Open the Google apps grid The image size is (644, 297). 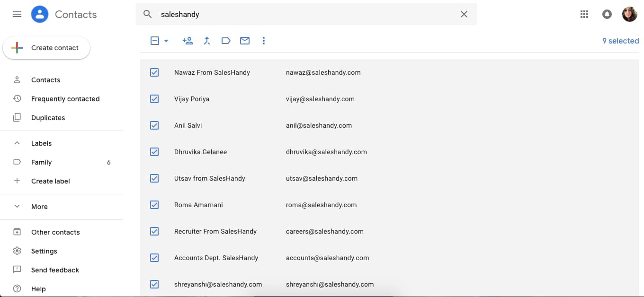coord(584,14)
